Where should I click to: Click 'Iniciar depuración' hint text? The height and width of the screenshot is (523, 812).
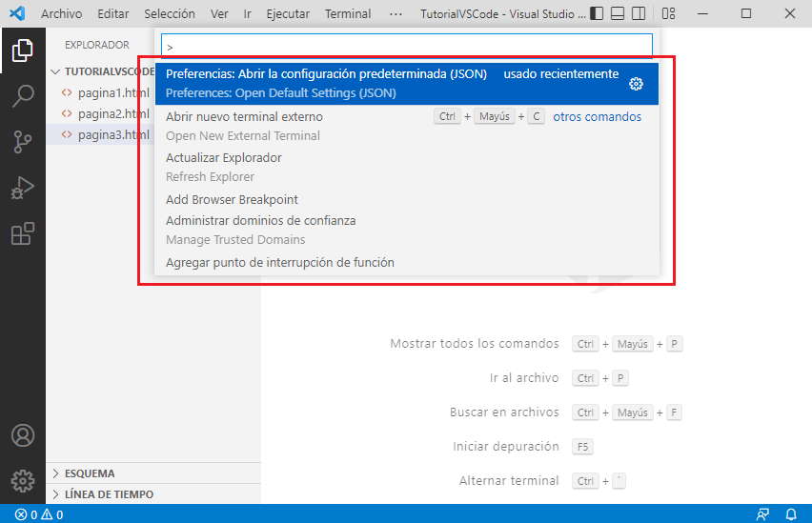coord(506,447)
